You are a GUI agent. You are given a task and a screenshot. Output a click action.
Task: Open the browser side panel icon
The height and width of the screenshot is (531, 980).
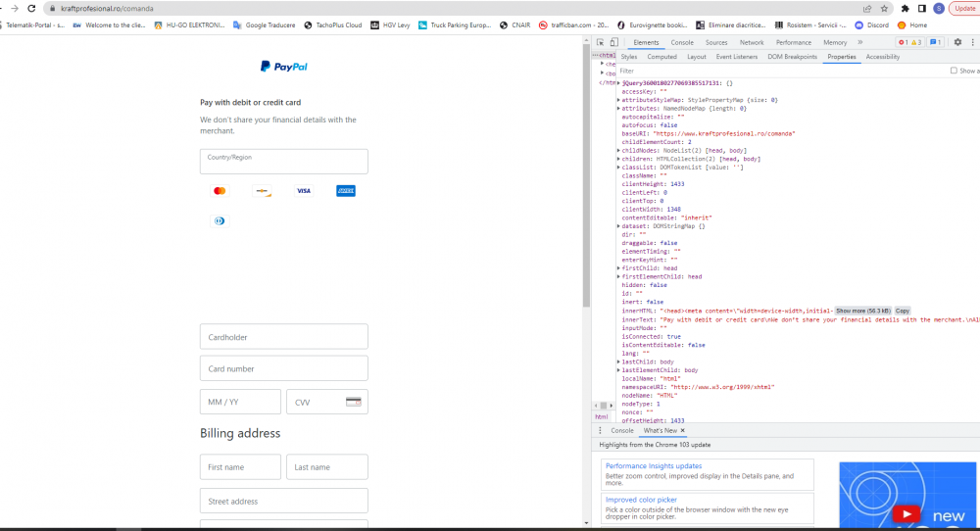[922, 9]
